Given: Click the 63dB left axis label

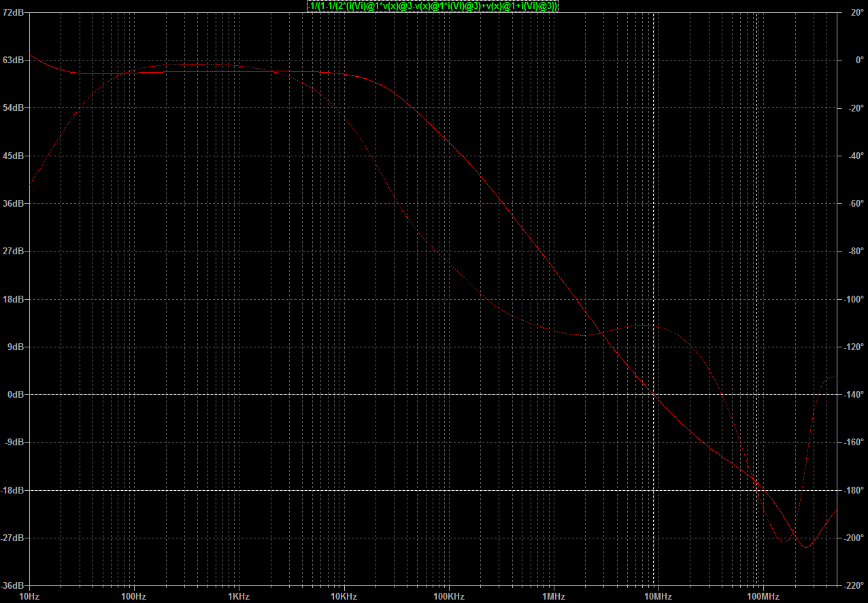Looking at the screenshot, I should 13,60.
